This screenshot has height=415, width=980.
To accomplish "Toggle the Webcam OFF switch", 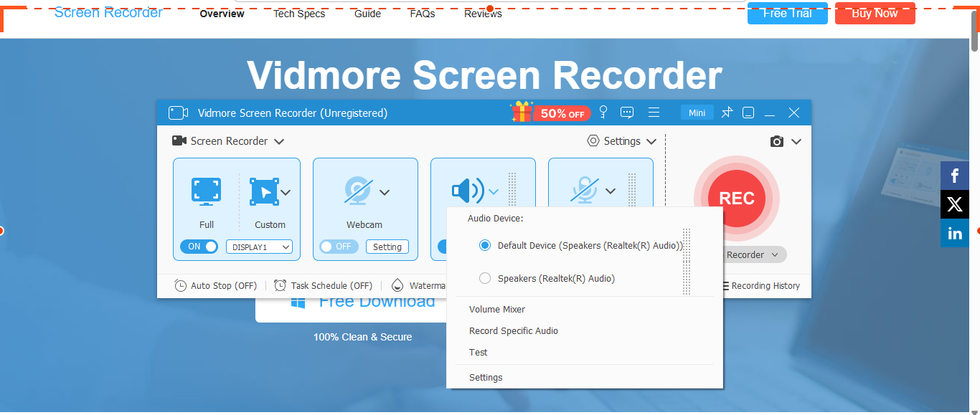I will tap(338, 247).
